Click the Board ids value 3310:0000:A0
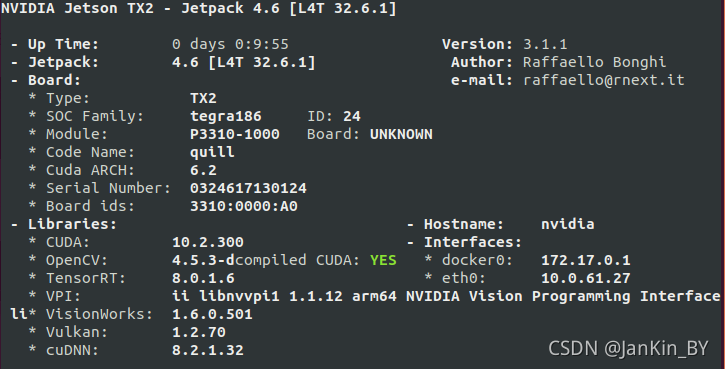Screen dimensions: 725x369 (244, 206)
